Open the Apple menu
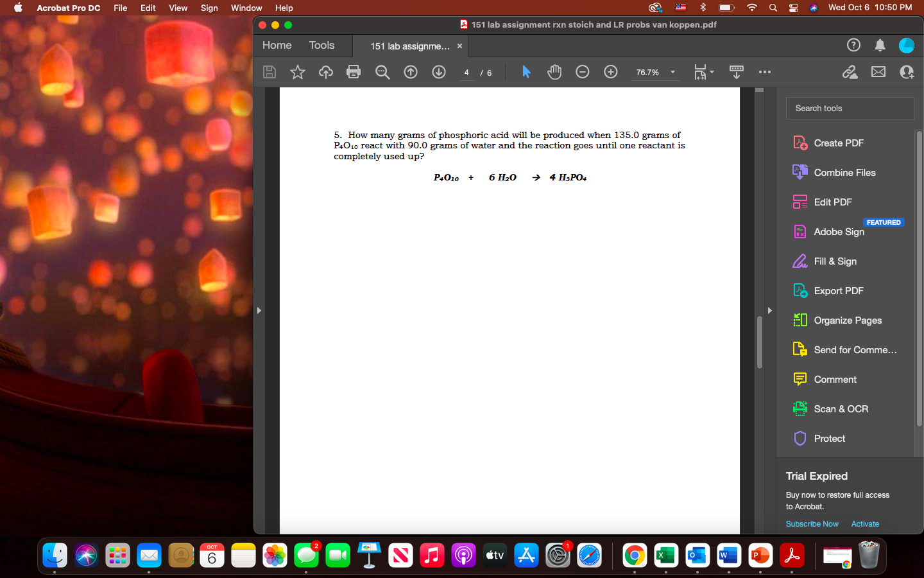The width and height of the screenshot is (924, 578). 18,8
